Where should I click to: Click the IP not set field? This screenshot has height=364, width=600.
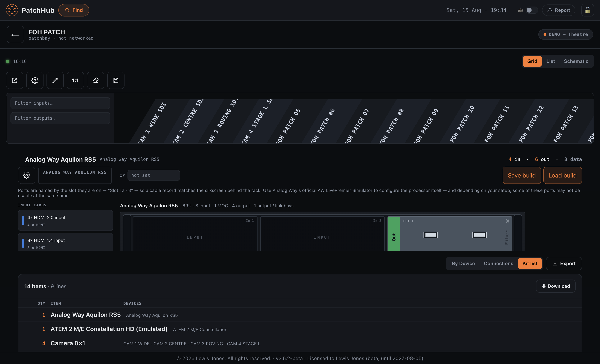[154, 175]
